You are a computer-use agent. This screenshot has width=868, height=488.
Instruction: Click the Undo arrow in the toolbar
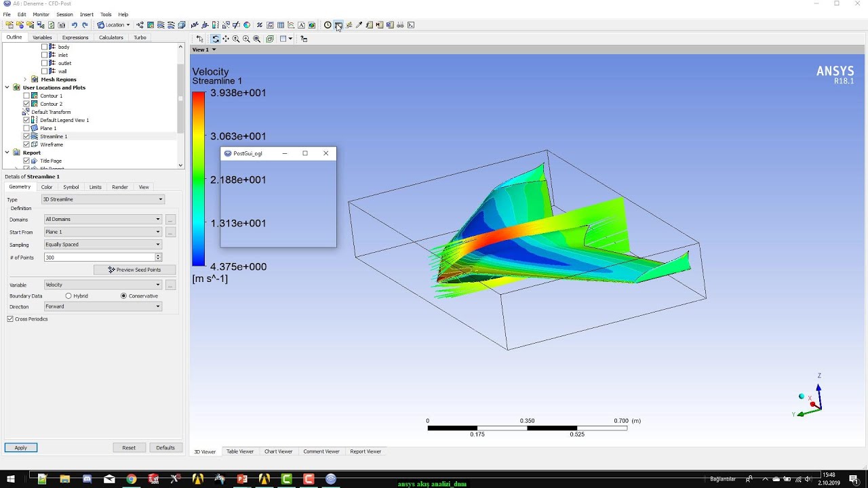[75, 25]
